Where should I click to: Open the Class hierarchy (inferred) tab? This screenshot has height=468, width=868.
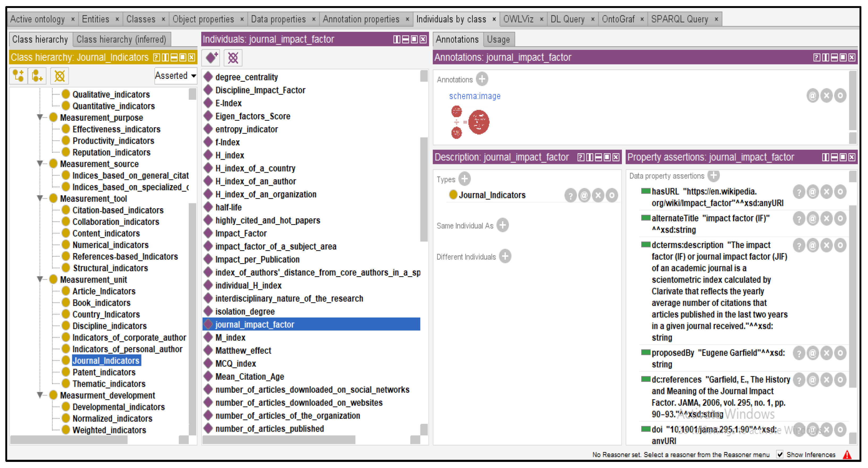click(121, 39)
